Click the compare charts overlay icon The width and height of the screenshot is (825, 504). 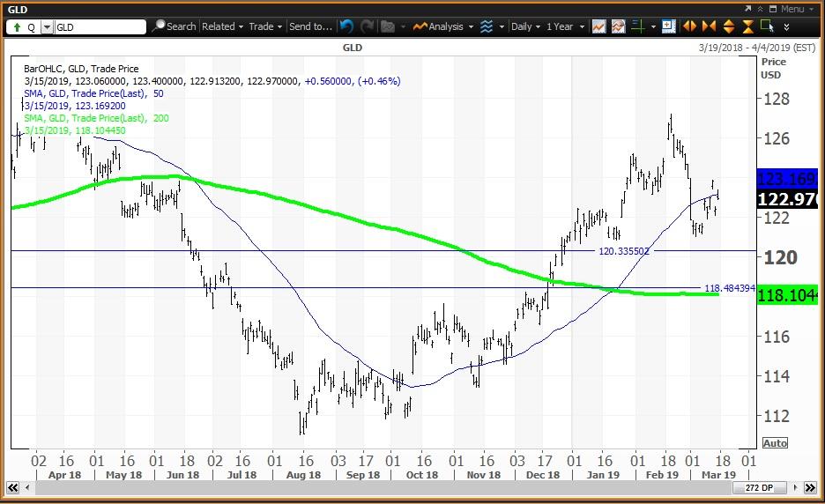point(618,26)
